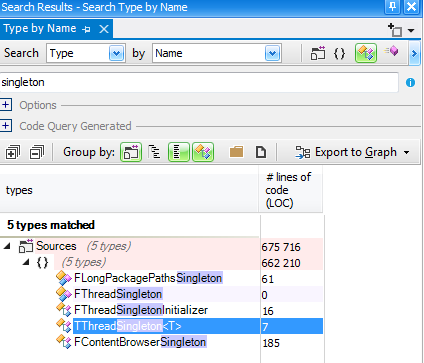This screenshot has width=424, height=363.
Task: Collapse all result nodes
Action: tap(37, 152)
